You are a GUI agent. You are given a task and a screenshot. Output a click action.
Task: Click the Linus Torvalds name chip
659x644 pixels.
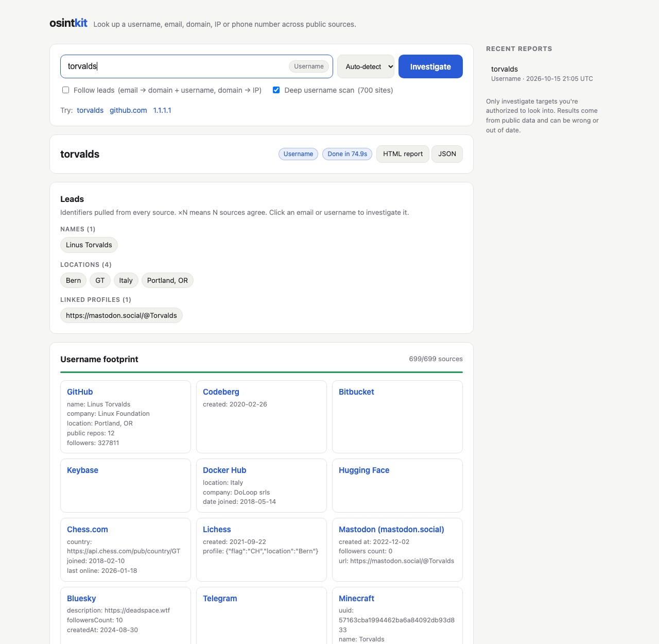pos(89,245)
